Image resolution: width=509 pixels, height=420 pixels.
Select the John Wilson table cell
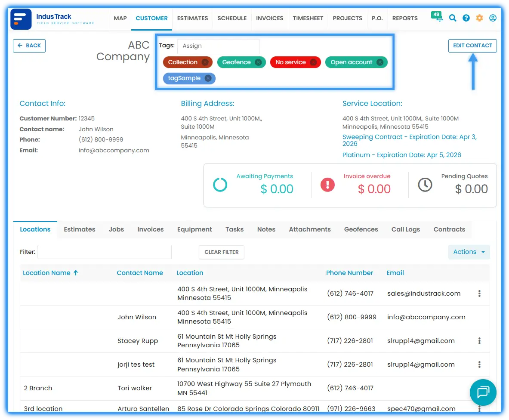click(x=137, y=317)
